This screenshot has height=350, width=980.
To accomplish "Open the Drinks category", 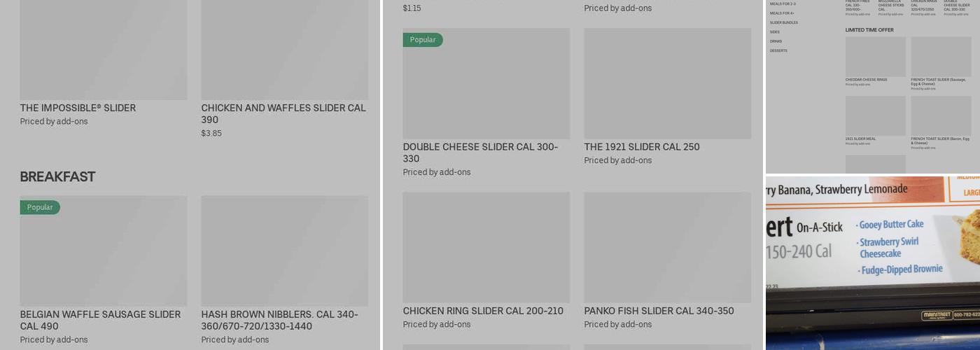I will (x=776, y=41).
